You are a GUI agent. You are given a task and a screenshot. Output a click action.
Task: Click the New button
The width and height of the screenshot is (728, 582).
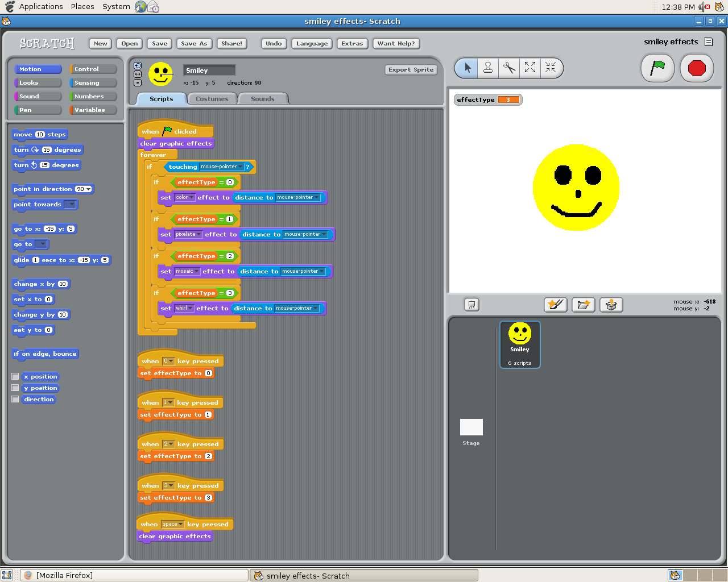tap(100, 43)
